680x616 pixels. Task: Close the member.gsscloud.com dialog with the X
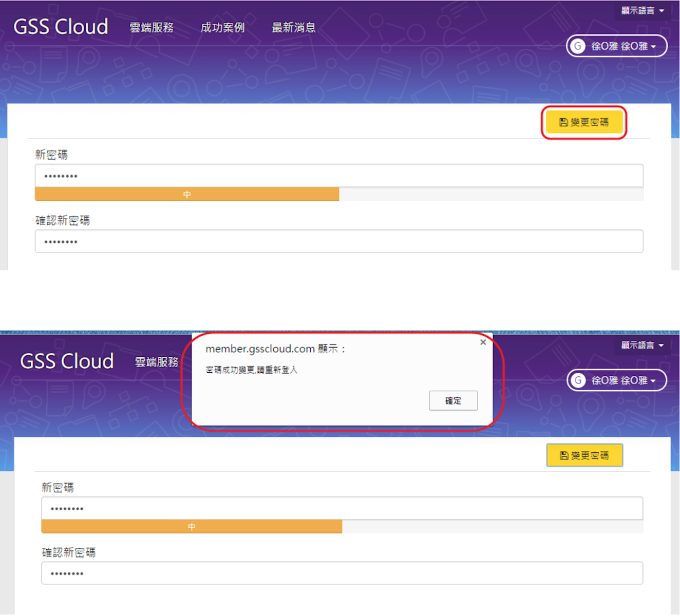coord(483,342)
